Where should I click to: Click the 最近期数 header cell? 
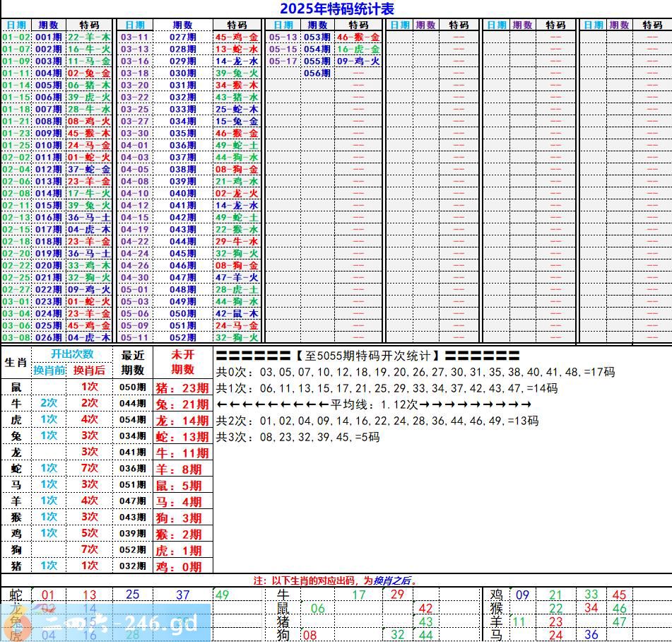[x=133, y=362]
